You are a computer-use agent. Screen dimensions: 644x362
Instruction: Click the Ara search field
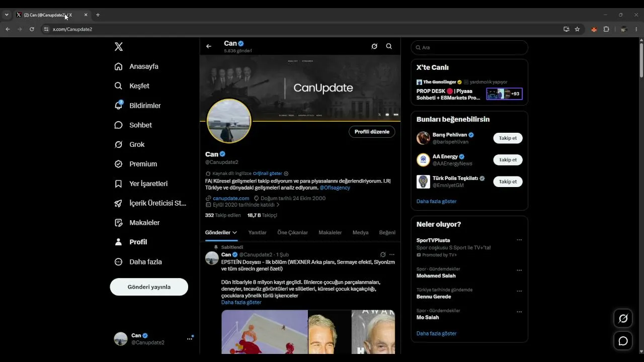[469, 47]
